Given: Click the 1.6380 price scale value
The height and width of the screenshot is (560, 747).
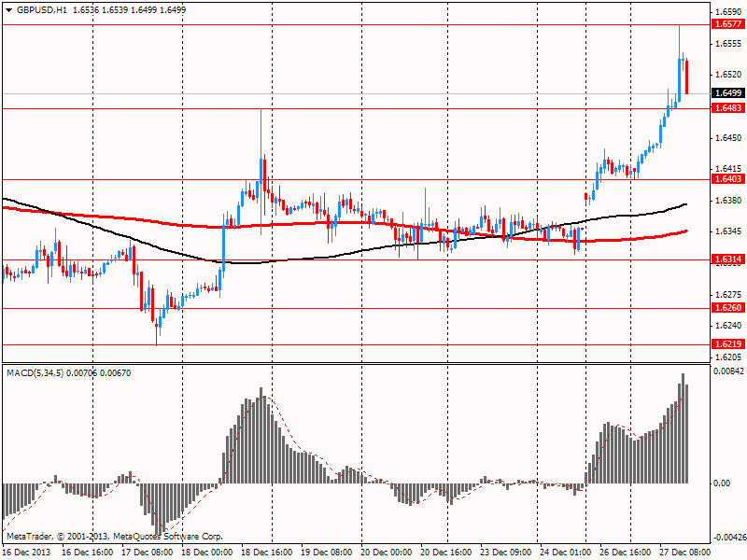Looking at the screenshot, I should click(x=729, y=201).
